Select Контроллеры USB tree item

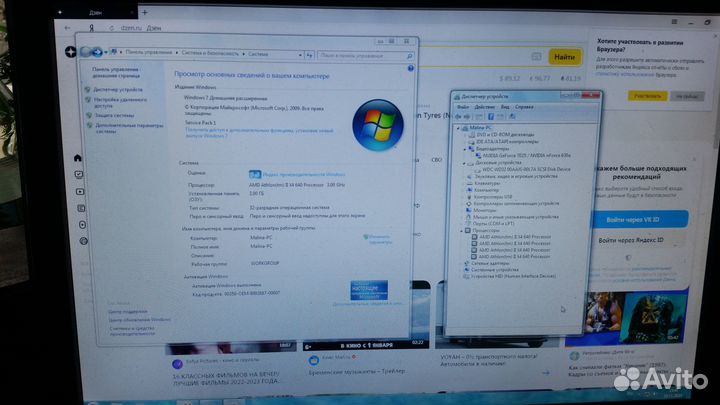[x=495, y=197]
